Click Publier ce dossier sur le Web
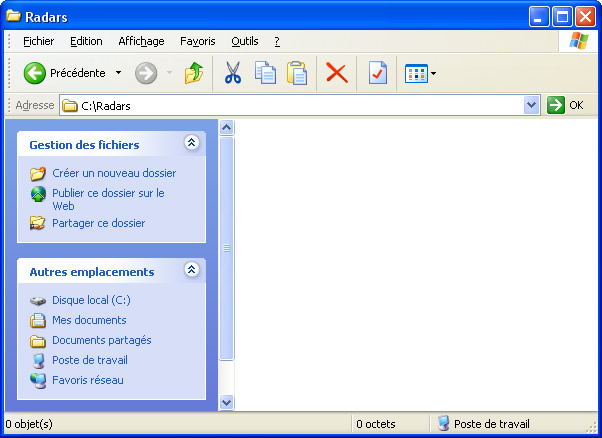 [108, 199]
